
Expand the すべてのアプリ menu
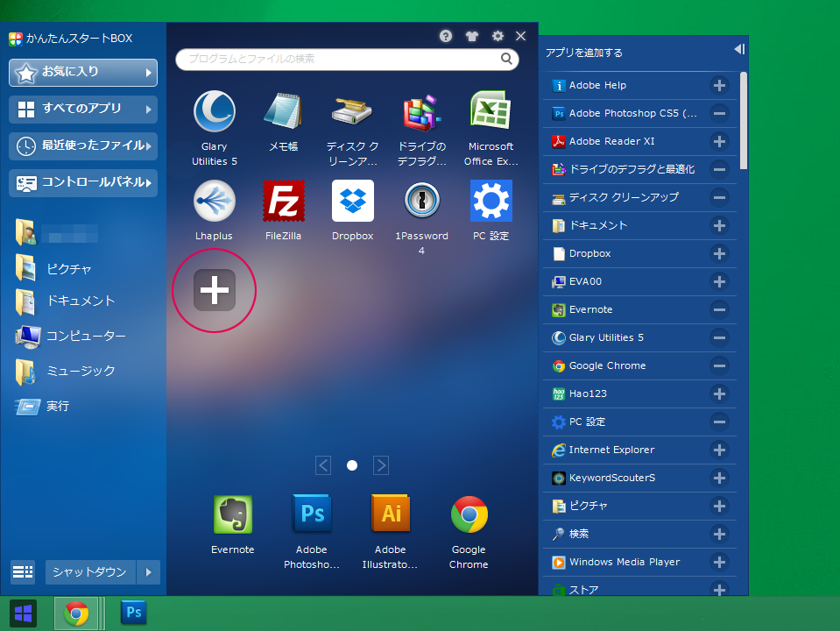(83, 110)
